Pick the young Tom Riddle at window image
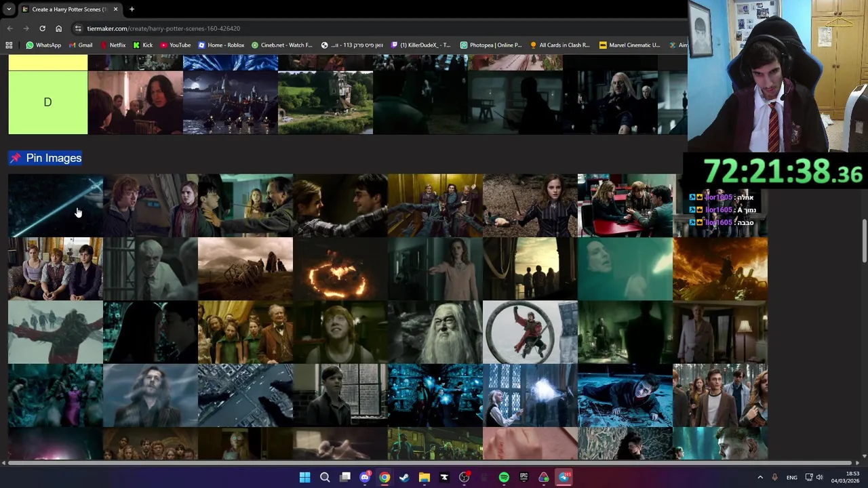 (340, 396)
